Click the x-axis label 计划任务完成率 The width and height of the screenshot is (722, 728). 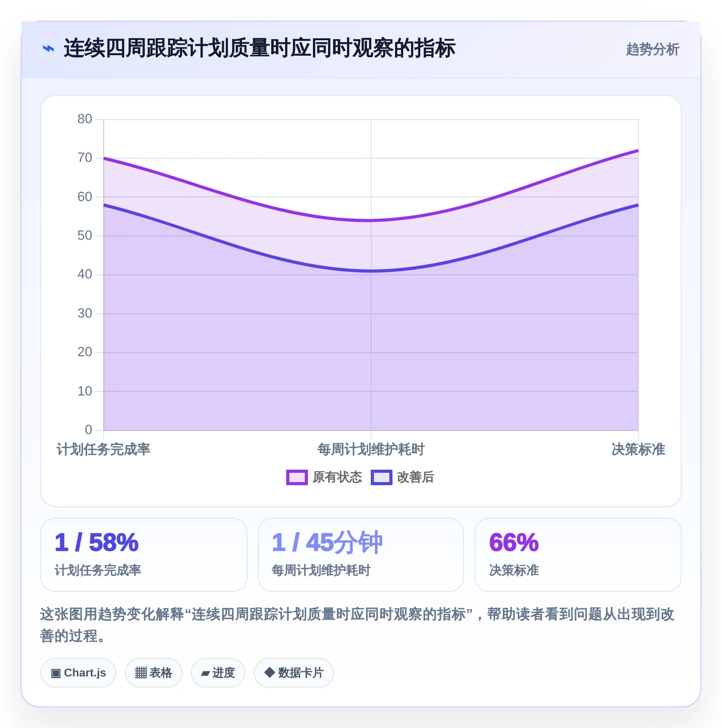[103, 450]
